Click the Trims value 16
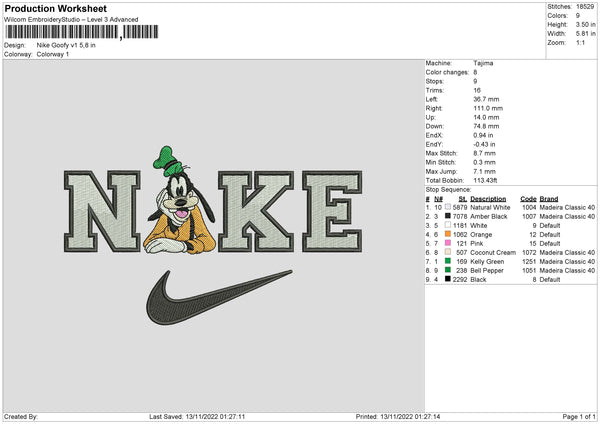 [x=477, y=90]
